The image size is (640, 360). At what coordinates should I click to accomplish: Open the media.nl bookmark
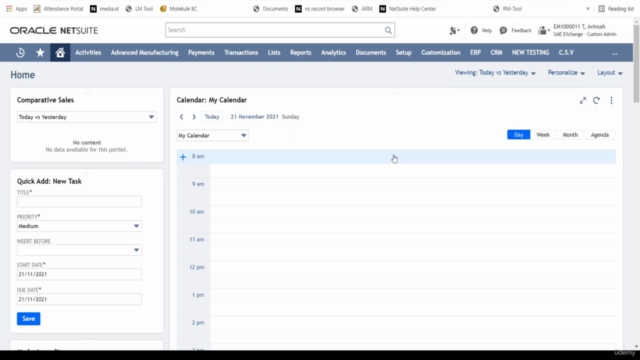point(104,9)
